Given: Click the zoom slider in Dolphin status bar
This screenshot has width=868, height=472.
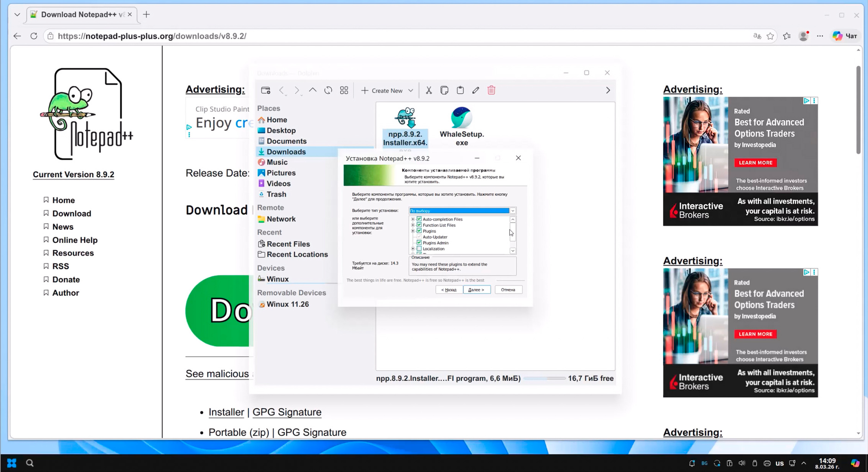Looking at the screenshot, I should (544, 379).
